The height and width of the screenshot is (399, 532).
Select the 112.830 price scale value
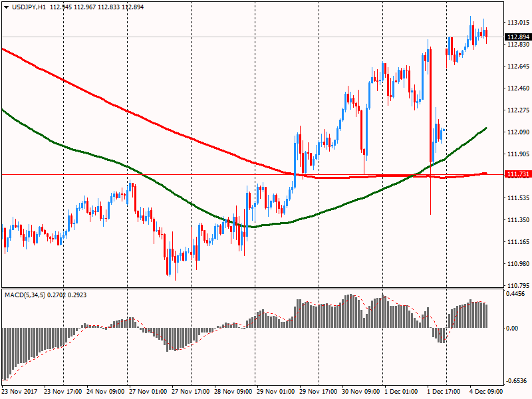click(x=518, y=45)
